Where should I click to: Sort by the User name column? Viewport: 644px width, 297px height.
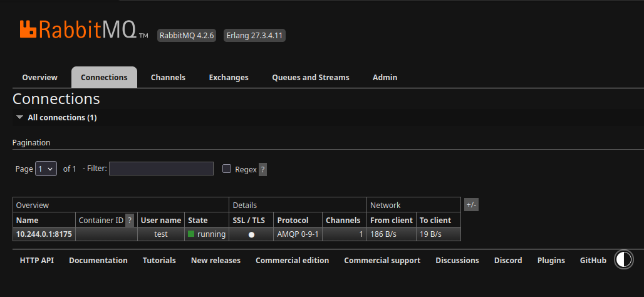point(161,220)
